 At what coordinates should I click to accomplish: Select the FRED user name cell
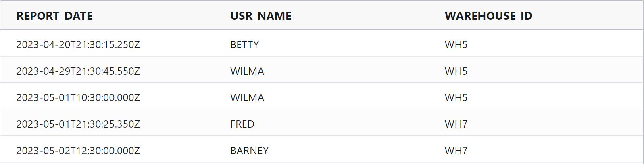tap(242, 124)
